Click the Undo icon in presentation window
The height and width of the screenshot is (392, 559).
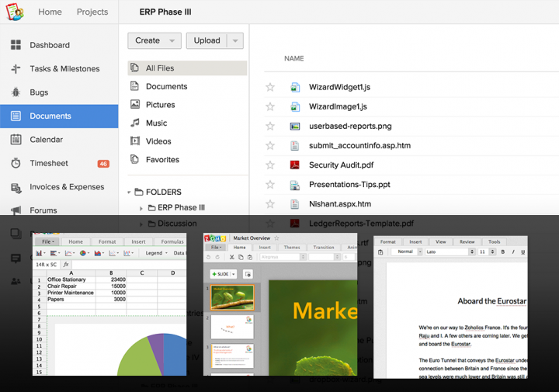209,257
